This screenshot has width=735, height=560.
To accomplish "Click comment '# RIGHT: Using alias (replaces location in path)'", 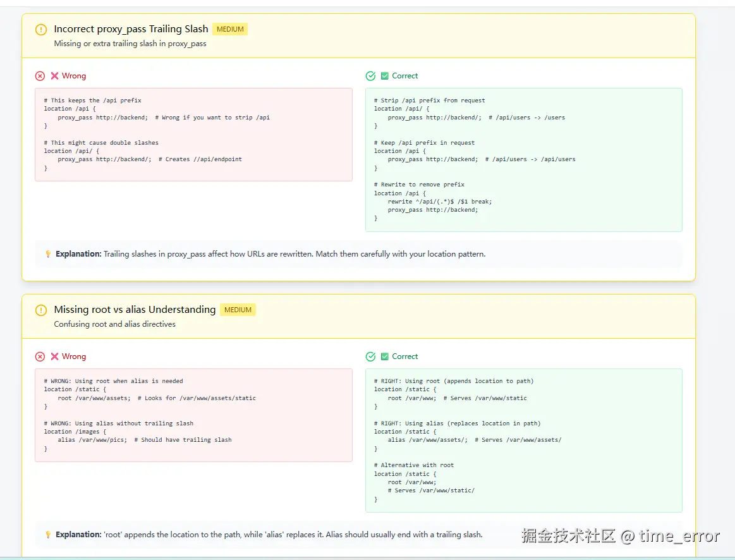I will click(x=457, y=423).
